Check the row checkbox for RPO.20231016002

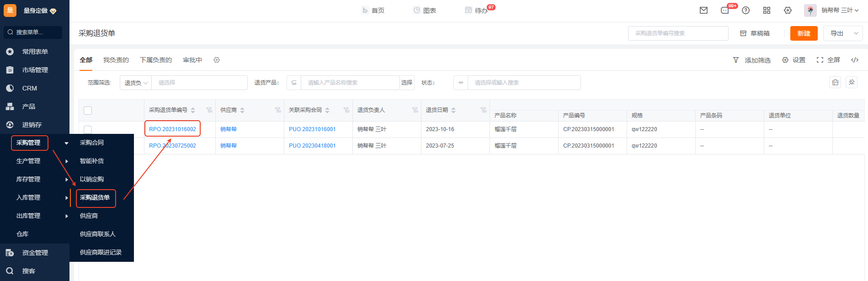(x=88, y=129)
